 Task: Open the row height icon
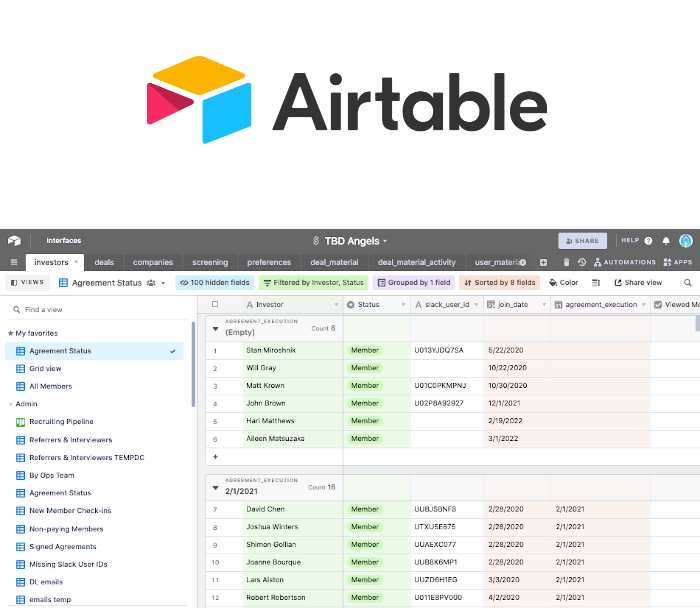tap(596, 283)
